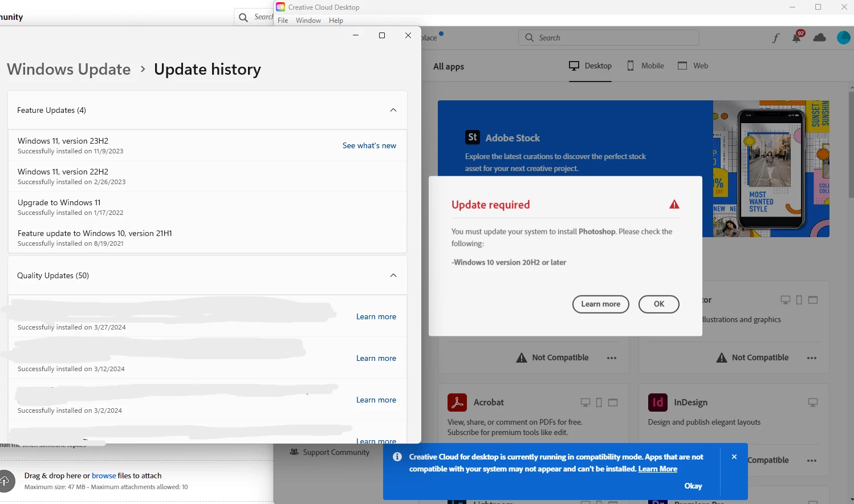Viewport: 854px width, 504px height.
Task: Click the community page search box
Action: click(x=254, y=17)
